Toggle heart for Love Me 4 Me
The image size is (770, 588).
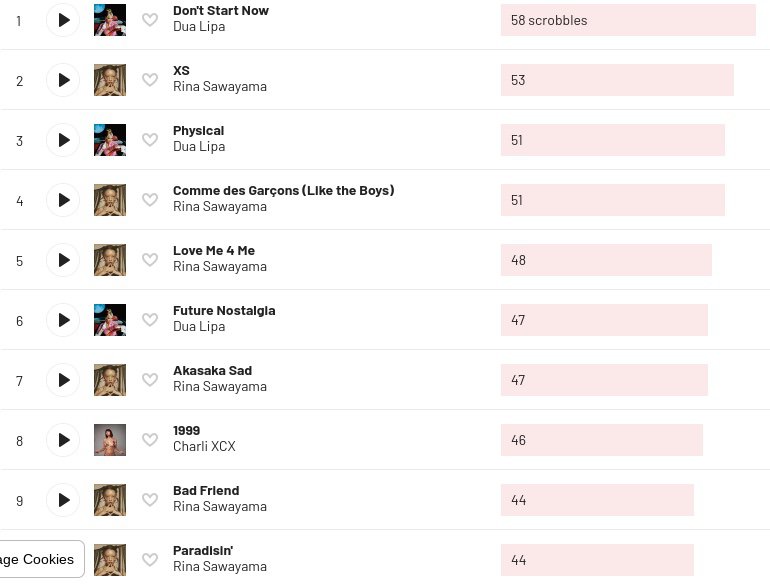[150, 260]
